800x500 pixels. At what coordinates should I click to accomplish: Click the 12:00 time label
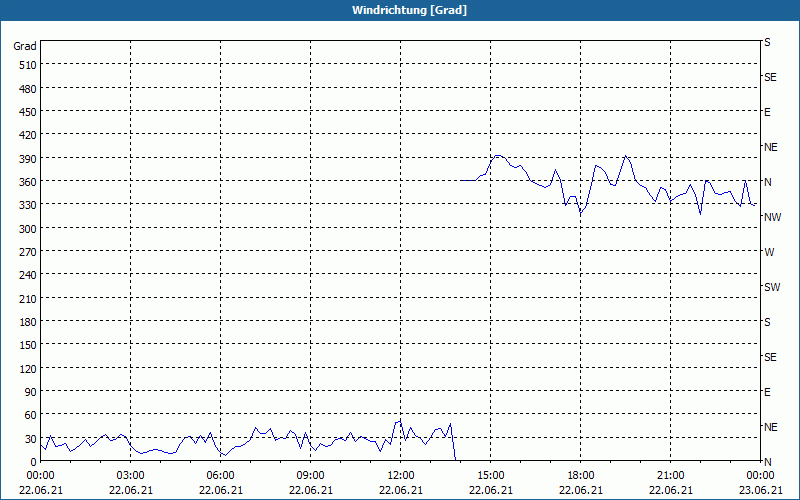401,476
